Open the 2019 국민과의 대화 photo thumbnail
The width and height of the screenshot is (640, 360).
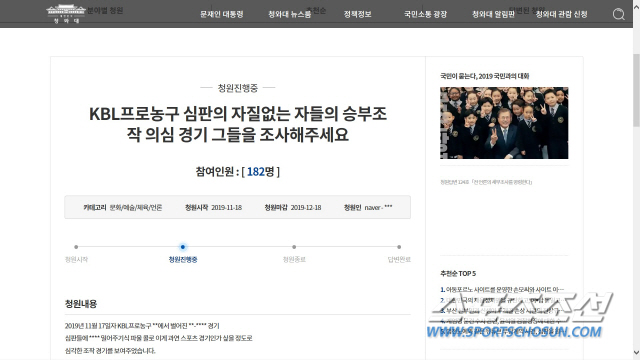pyautogui.click(x=504, y=123)
